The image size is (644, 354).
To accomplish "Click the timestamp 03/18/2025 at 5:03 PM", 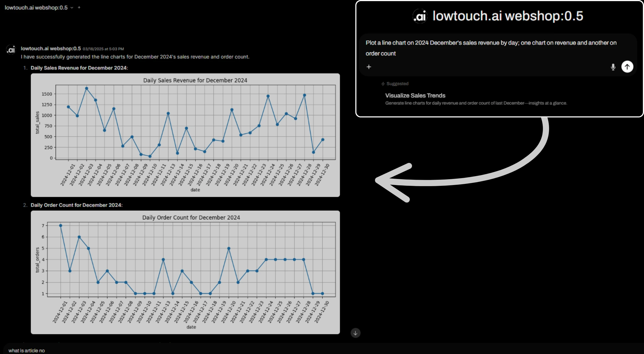I will pyautogui.click(x=103, y=49).
